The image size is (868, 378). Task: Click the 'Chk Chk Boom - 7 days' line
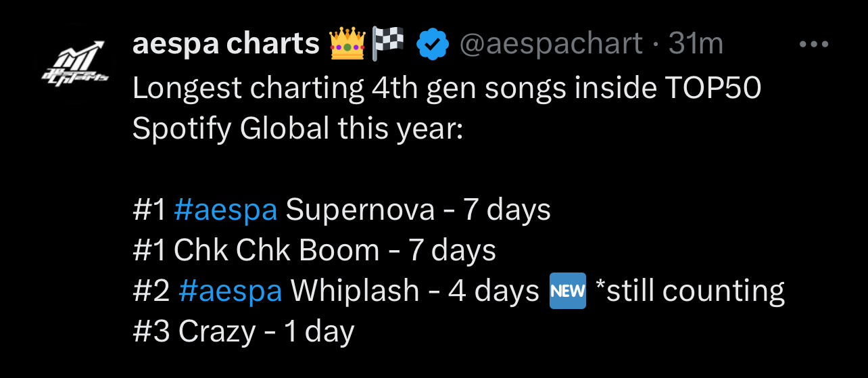coord(314,251)
